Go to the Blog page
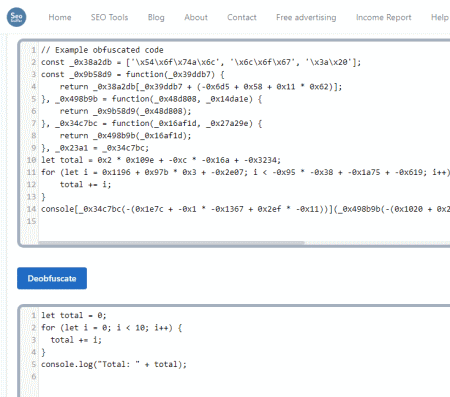Screen dimensions: 450x397 click(x=156, y=17)
